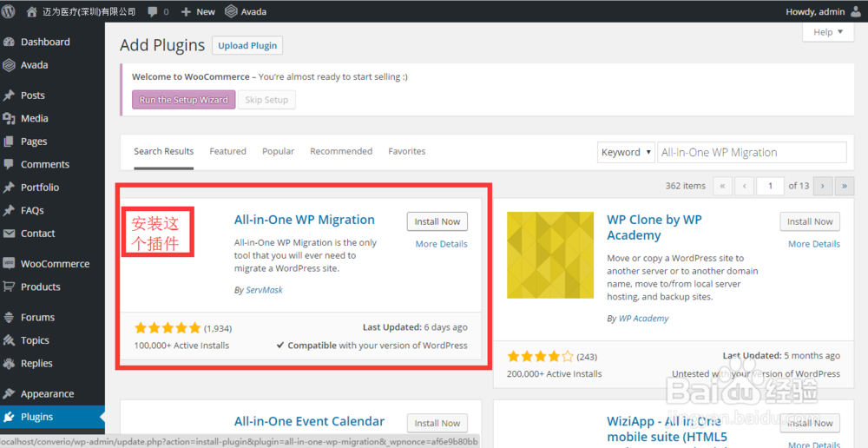
Task: Go to the next results page
Action: [x=823, y=186]
